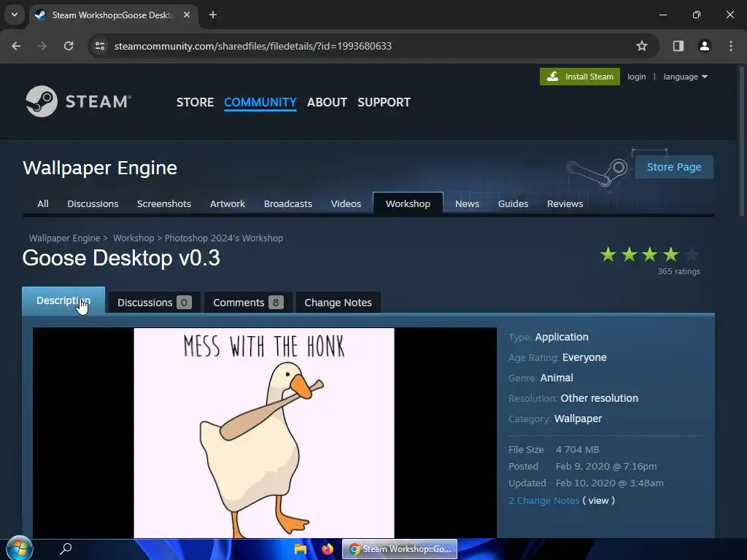The width and height of the screenshot is (747, 560).
Task: Select the Description tab
Action: coord(63,300)
